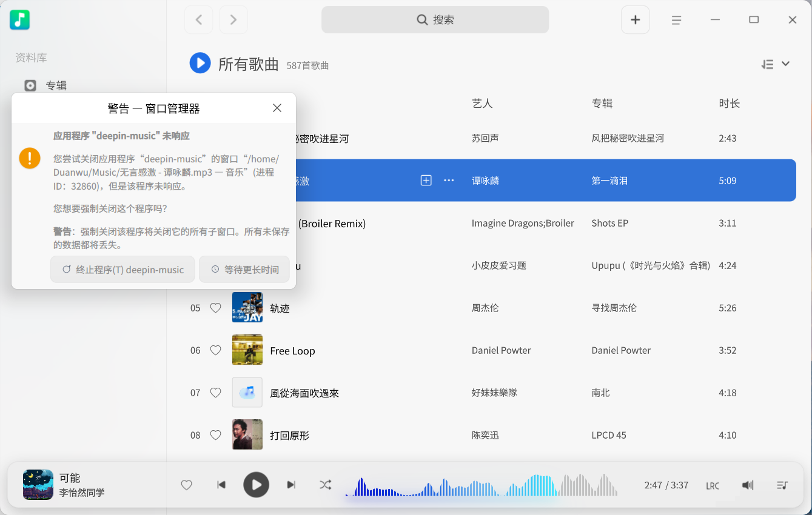The height and width of the screenshot is (515, 812).
Task: Open the volume speaker control
Action: [x=748, y=485]
